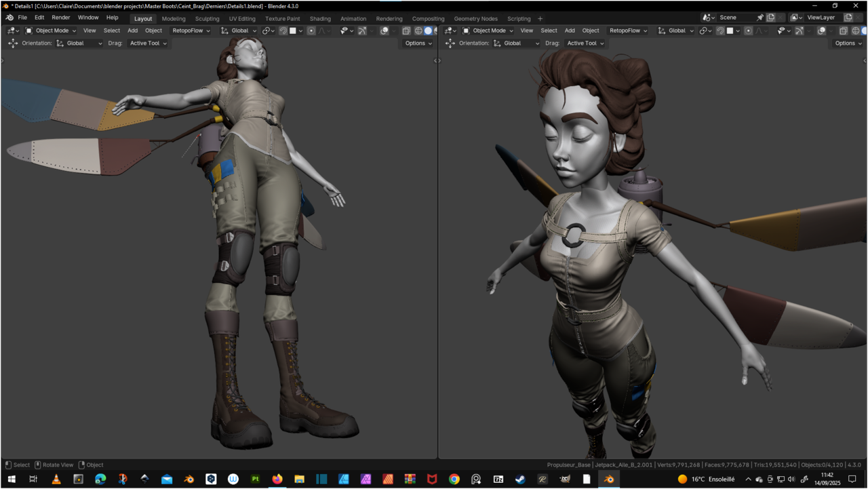The width and height of the screenshot is (868, 489).
Task: Pin the Scene with the pin icon
Action: pyautogui.click(x=759, y=18)
